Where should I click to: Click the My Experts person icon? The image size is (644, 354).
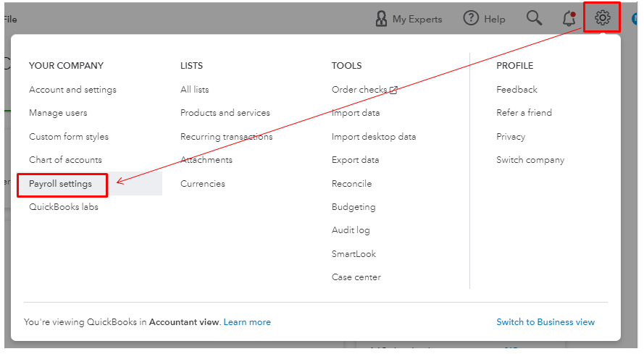[x=381, y=19]
